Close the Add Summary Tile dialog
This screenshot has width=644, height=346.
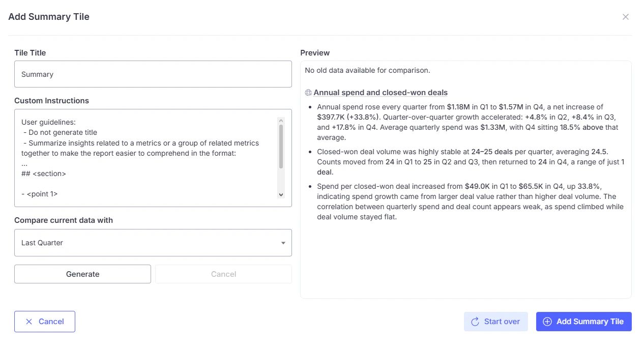click(626, 17)
